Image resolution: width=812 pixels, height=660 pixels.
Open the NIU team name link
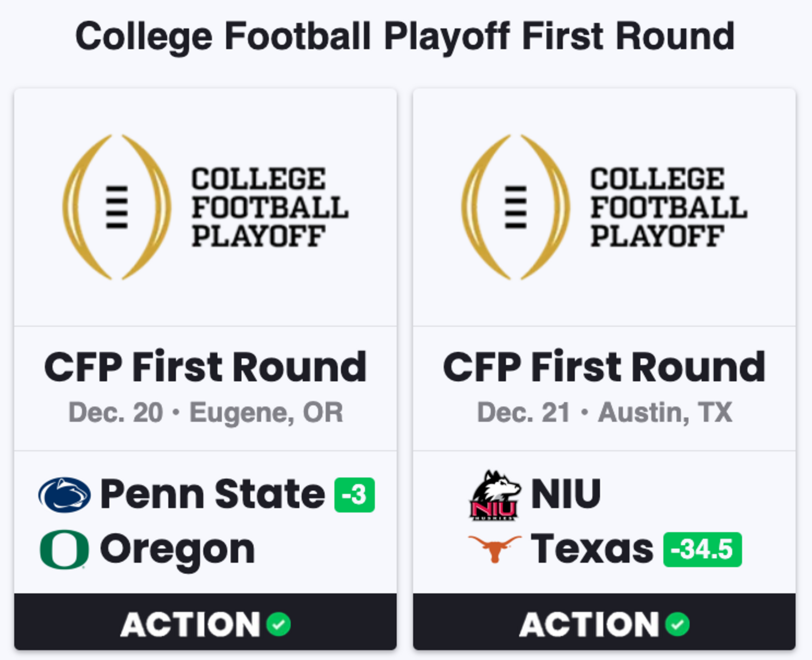click(x=566, y=494)
